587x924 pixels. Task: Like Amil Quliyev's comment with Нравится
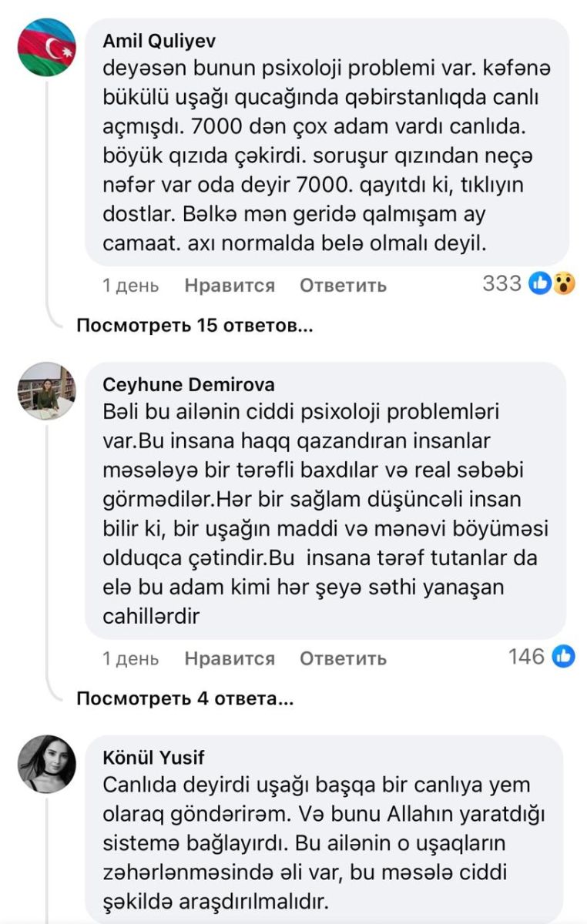[230, 286]
